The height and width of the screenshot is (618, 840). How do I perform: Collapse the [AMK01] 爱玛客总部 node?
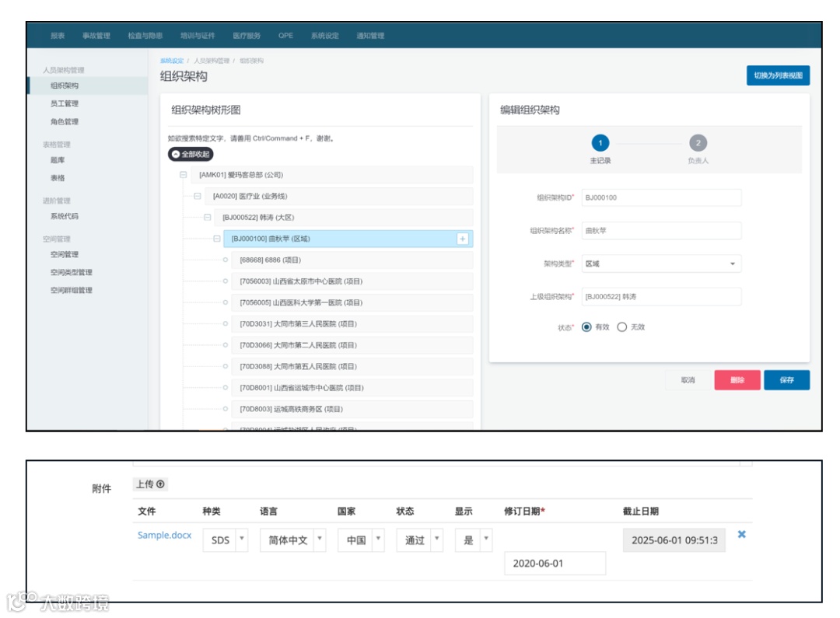pos(184,175)
